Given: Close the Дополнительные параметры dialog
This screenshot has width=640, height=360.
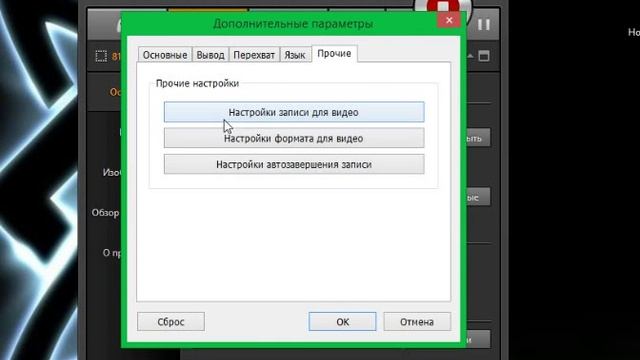Looking at the screenshot, I should tap(449, 20).
